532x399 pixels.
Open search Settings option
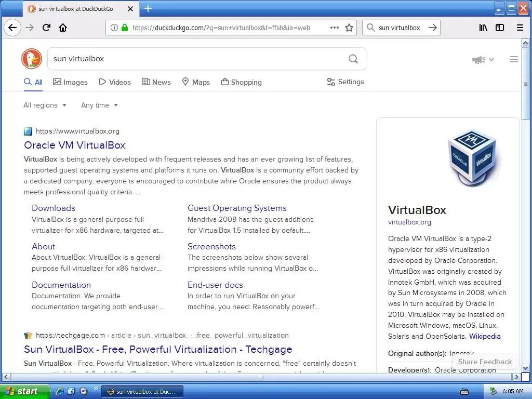345,82
